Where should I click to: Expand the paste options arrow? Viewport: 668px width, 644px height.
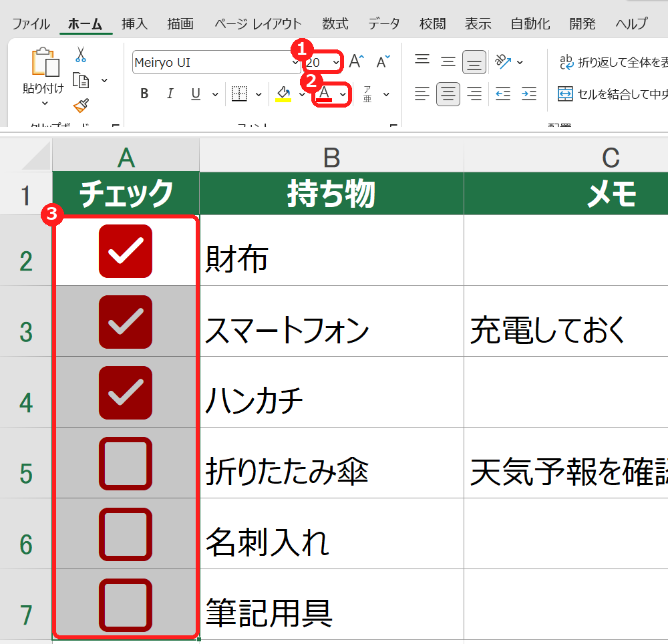(x=45, y=103)
